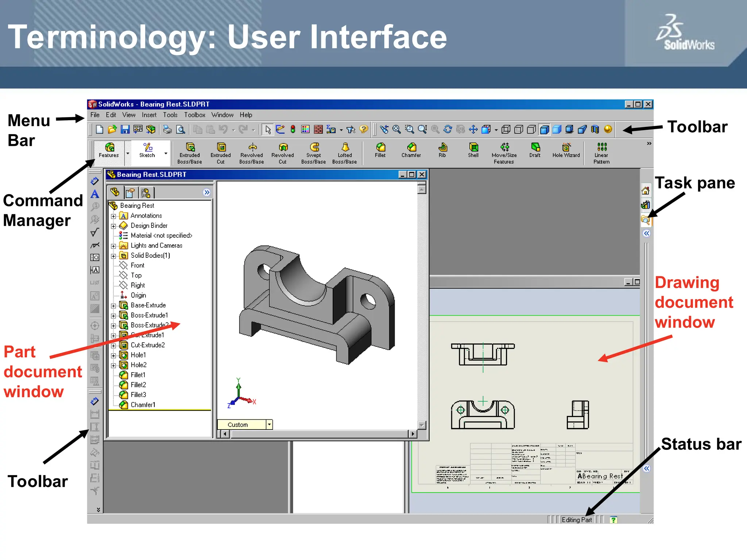Click Zoom to Fit magnifier icon

(x=396, y=129)
